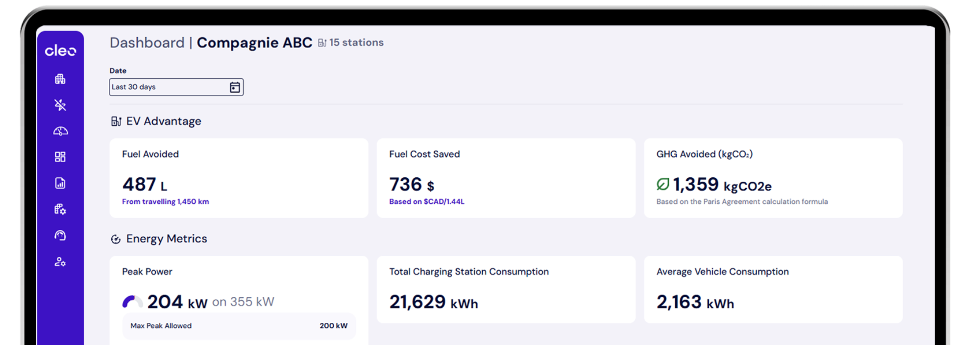Open the headset support icon in sidebar
The image size is (980, 345).
pos(60,235)
